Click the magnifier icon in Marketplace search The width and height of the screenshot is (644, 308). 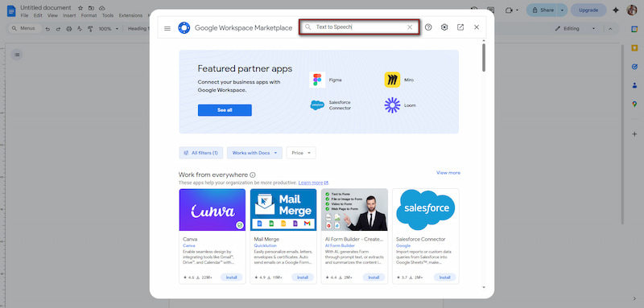coord(308,27)
